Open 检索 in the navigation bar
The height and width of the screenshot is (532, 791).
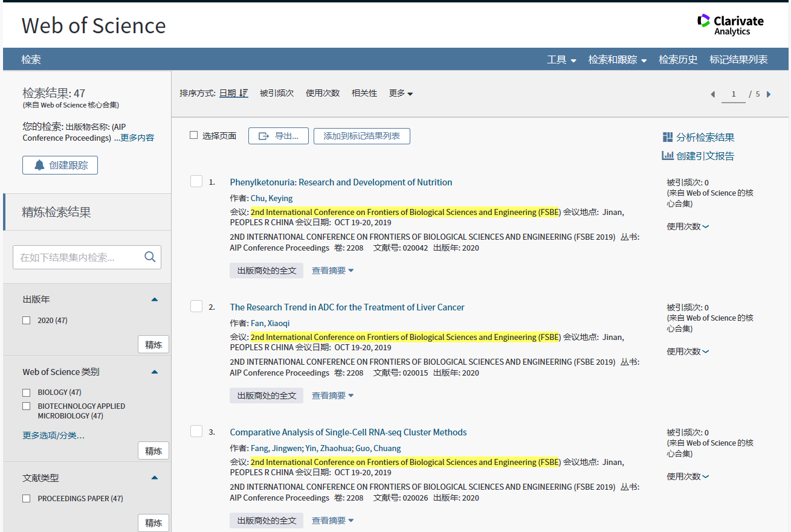(x=31, y=60)
